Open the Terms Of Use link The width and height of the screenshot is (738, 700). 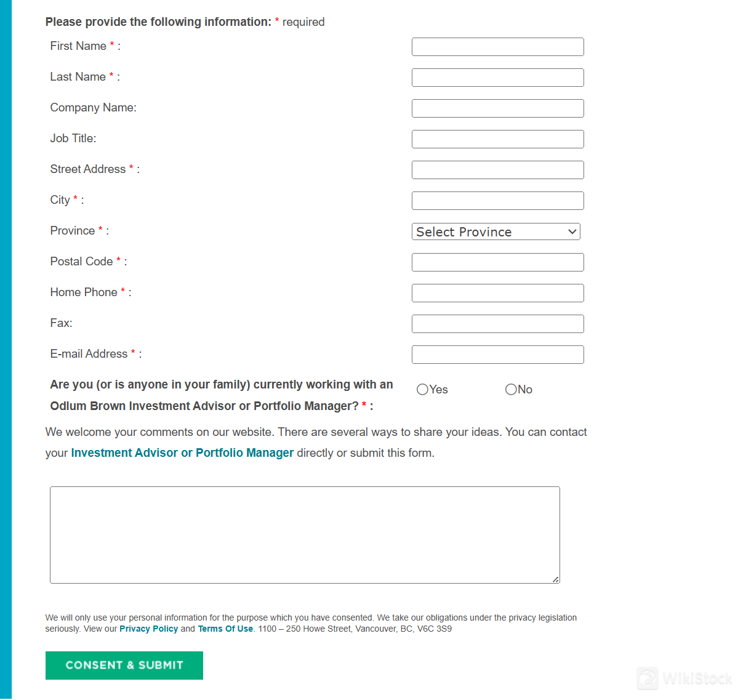225,629
